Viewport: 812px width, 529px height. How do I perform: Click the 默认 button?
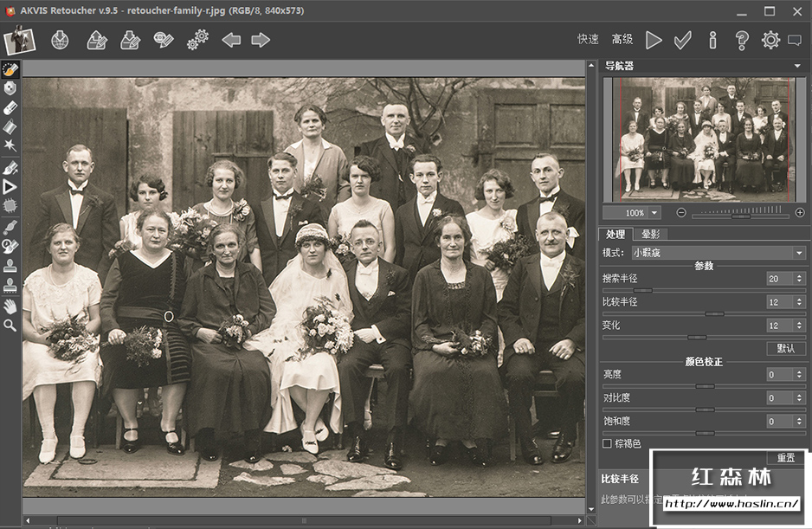[785, 348]
